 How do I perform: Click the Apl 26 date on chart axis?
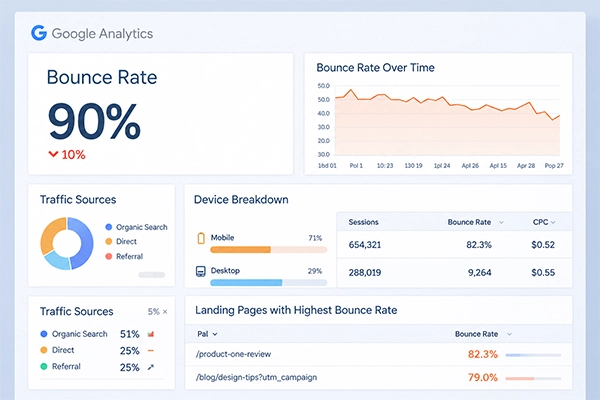coord(470,166)
